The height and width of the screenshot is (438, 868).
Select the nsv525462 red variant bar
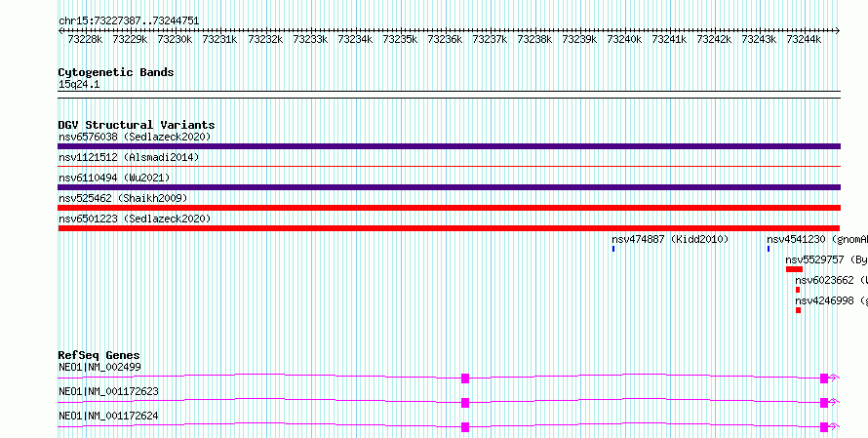[449, 208]
